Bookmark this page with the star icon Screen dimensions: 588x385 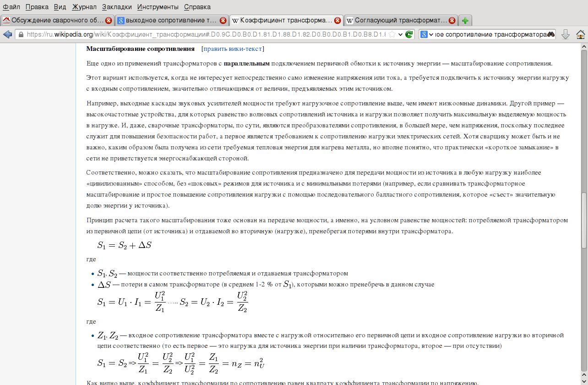point(392,34)
